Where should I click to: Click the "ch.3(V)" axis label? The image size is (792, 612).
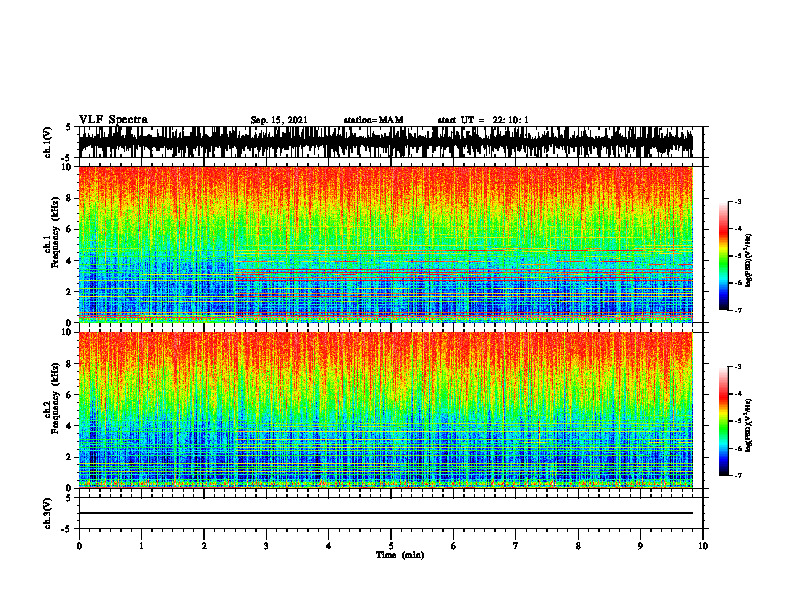point(48,514)
